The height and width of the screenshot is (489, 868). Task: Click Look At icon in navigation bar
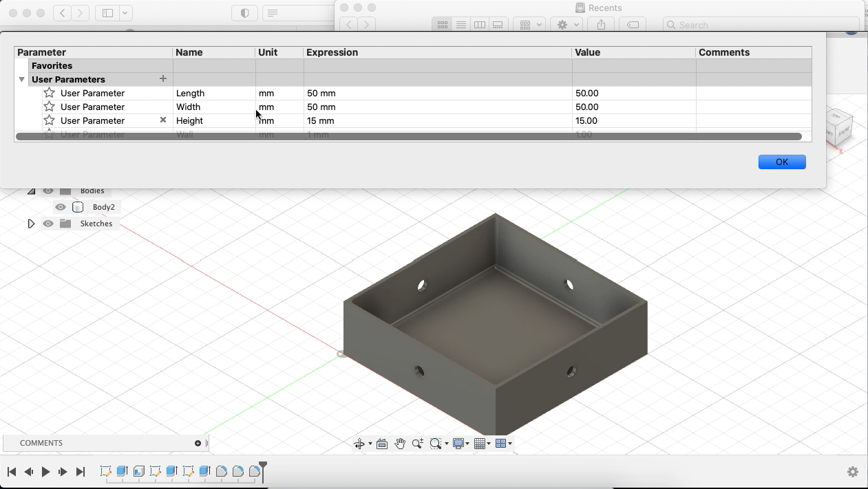pyautogui.click(x=382, y=444)
